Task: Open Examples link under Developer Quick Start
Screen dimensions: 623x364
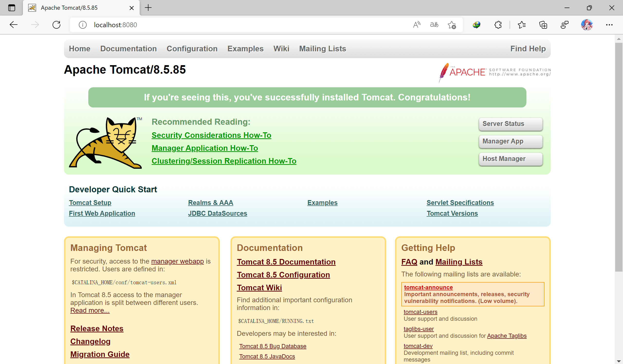Action: tap(322, 203)
